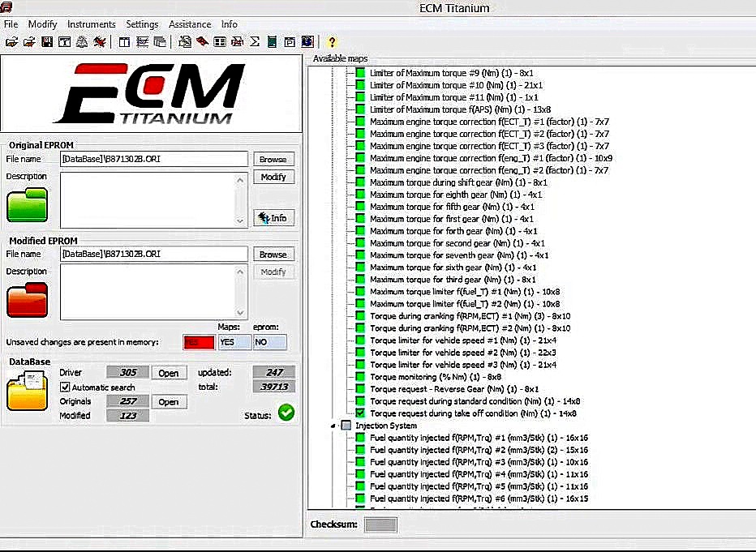Uncheck Torque request during take off condition
Screen dimensions: 756x552
(360, 413)
